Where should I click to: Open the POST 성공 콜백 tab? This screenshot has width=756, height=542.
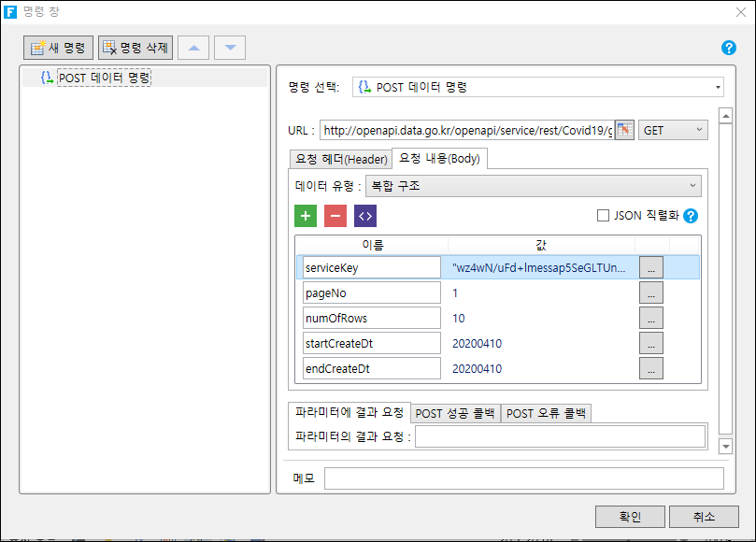click(x=455, y=414)
